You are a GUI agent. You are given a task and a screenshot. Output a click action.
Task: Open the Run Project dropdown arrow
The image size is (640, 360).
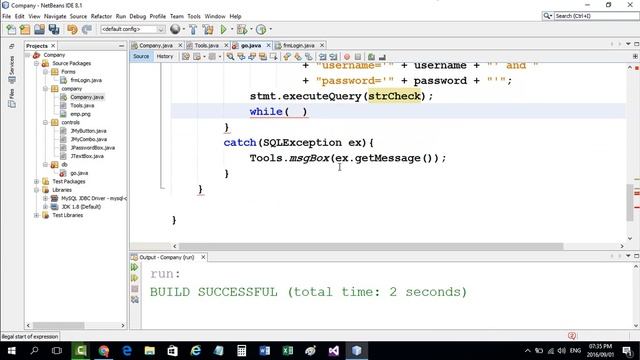[232, 29]
